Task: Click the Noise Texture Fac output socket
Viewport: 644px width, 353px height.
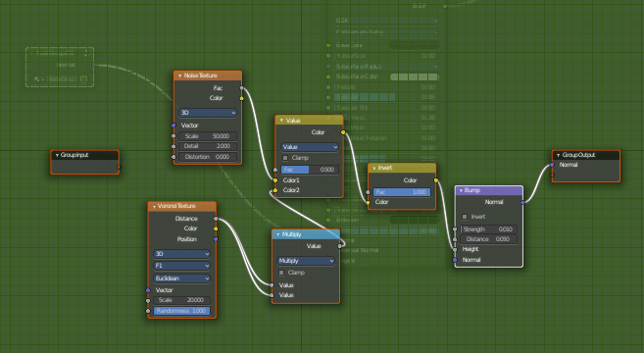Action: pyautogui.click(x=241, y=88)
